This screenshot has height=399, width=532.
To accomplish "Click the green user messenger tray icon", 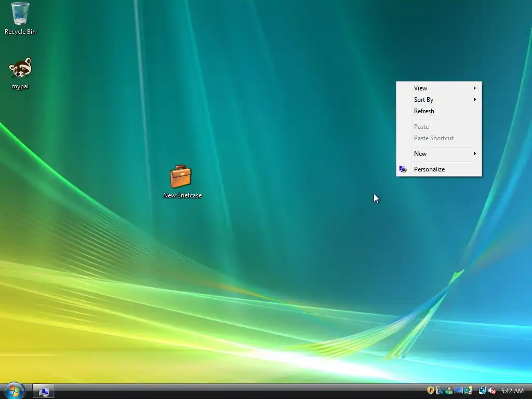I will 449,391.
